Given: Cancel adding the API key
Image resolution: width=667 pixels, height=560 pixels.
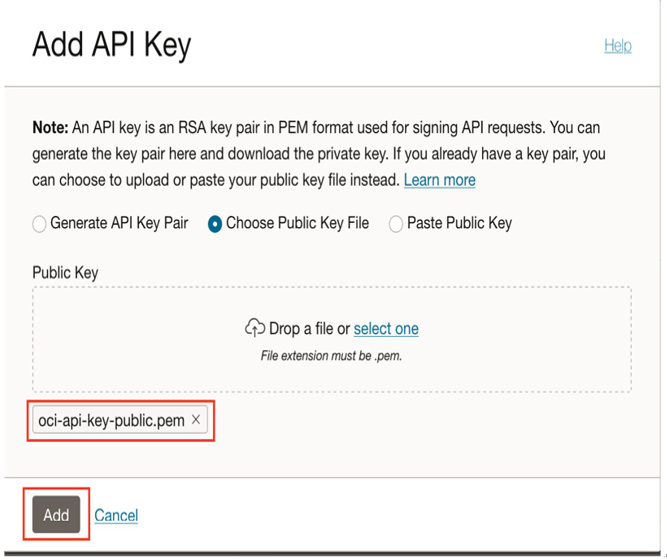Looking at the screenshot, I should tap(116, 515).
